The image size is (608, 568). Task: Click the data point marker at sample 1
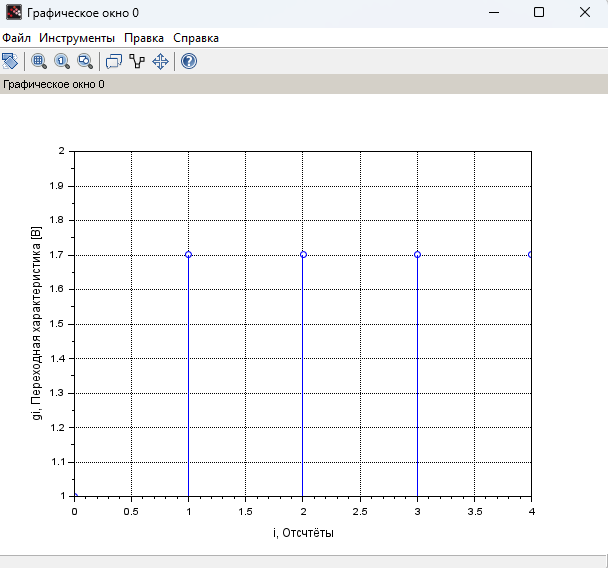point(188,255)
